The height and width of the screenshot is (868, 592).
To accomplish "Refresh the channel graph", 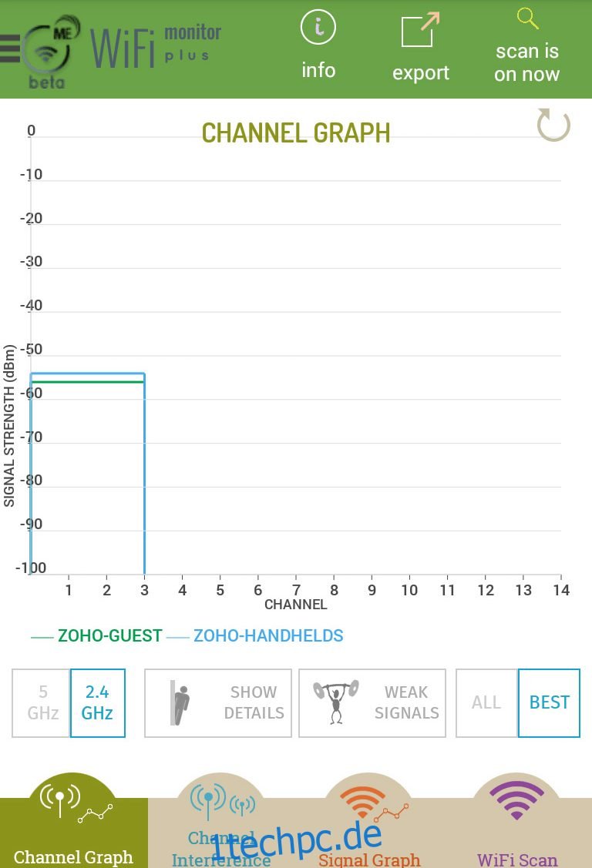I will (x=553, y=125).
